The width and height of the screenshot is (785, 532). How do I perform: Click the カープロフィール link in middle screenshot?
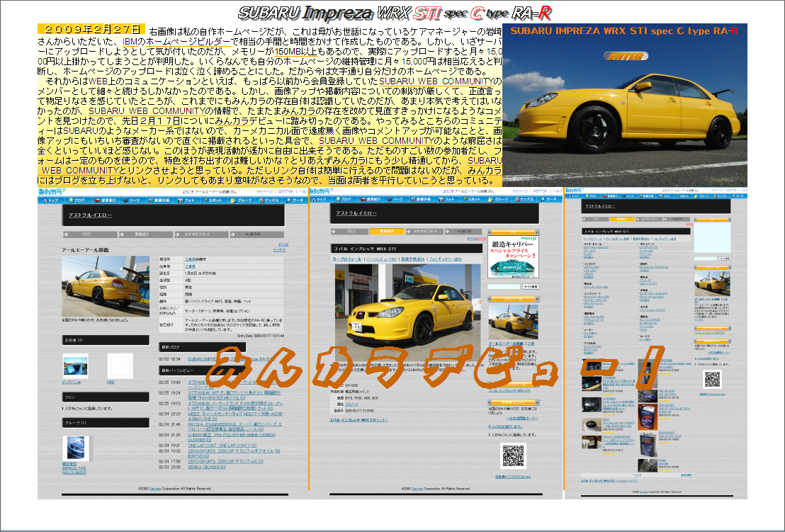click(x=348, y=259)
